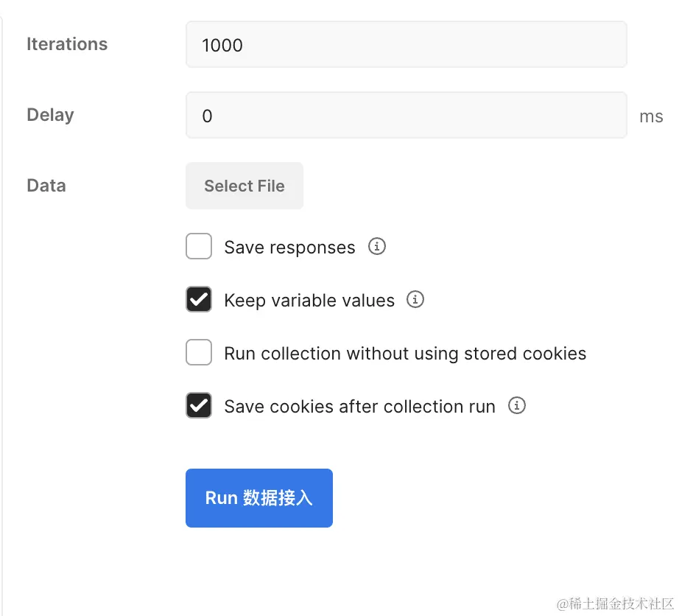Enable the Save responses checkbox

(x=199, y=247)
